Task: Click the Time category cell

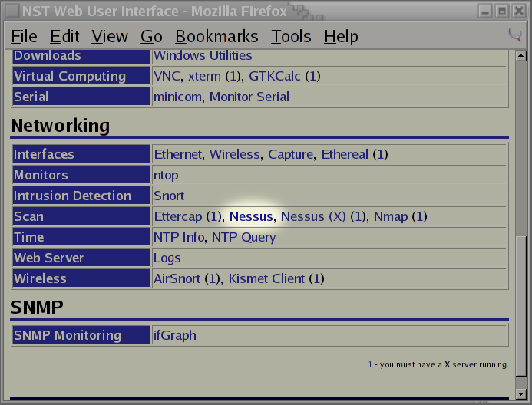Action: 81,237
